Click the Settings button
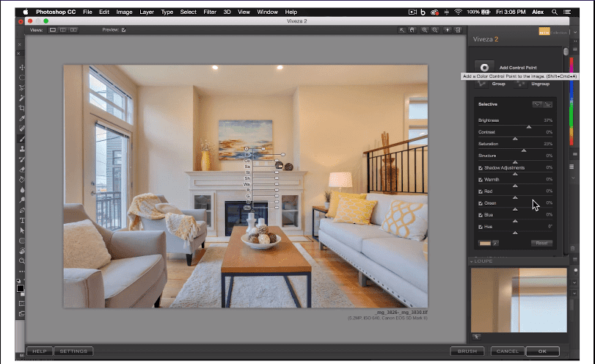595x364 pixels. pos(73,352)
